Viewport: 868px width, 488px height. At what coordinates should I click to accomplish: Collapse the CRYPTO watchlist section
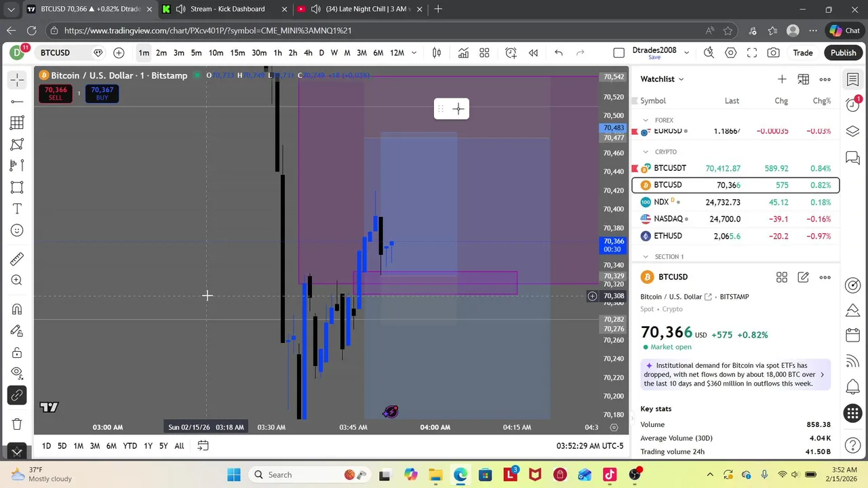646,152
